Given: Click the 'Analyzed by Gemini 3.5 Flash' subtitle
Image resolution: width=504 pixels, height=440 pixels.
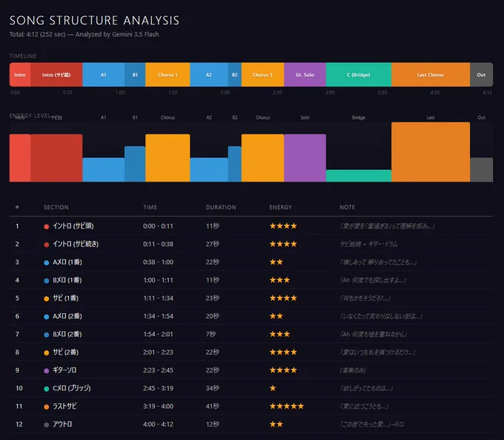Looking at the screenshot, I should (117, 34).
